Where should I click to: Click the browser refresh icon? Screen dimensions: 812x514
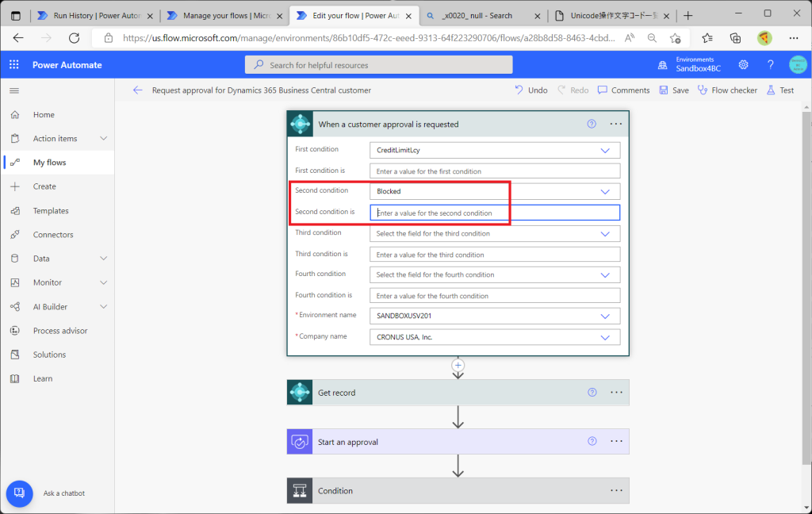pos(74,38)
